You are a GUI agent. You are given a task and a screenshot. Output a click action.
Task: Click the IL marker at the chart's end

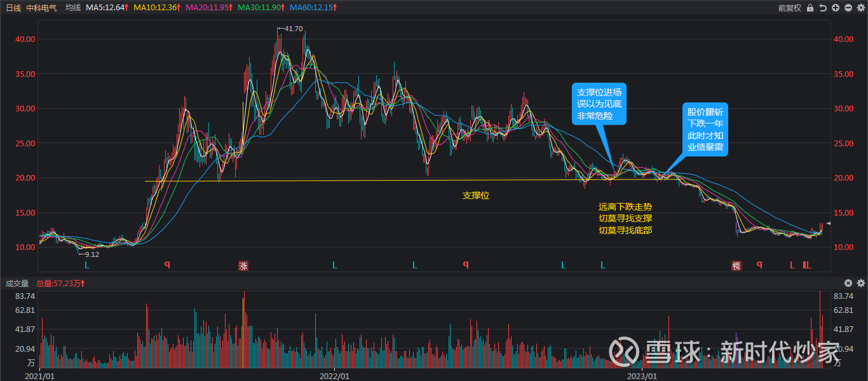tap(807, 265)
